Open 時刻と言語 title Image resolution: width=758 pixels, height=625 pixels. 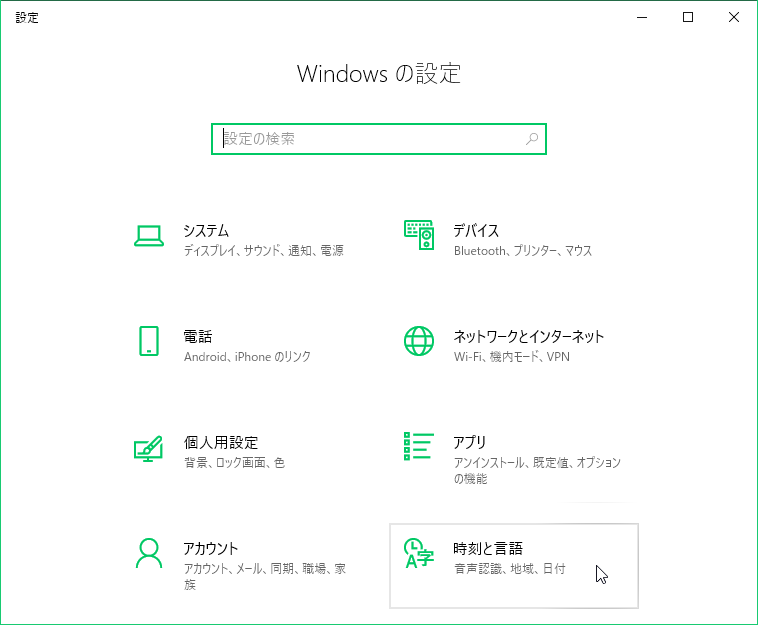(488, 549)
